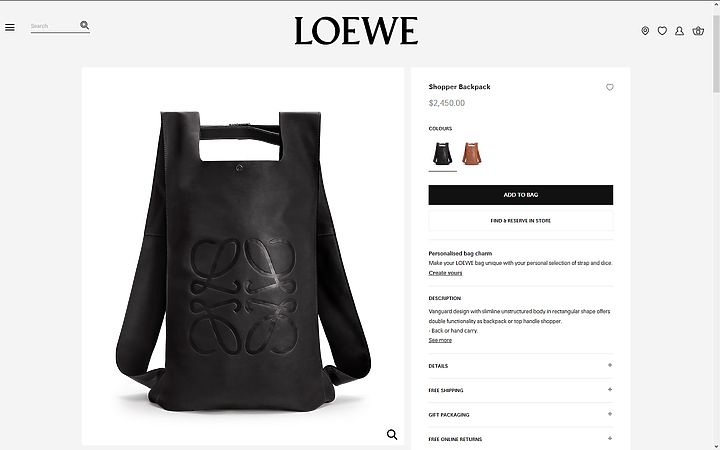This screenshot has width=720, height=450.
Task: Expand the Free Shipping section
Action: pos(521,390)
